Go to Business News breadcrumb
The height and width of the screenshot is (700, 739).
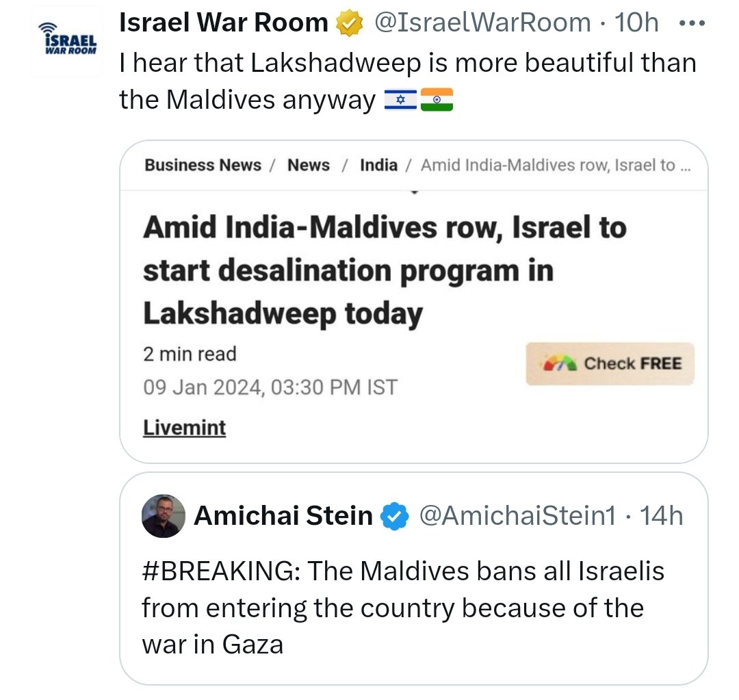(x=203, y=165)
